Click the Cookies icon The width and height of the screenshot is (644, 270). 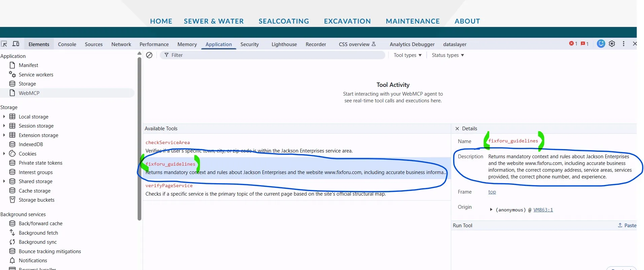click(x=12, y=154)
